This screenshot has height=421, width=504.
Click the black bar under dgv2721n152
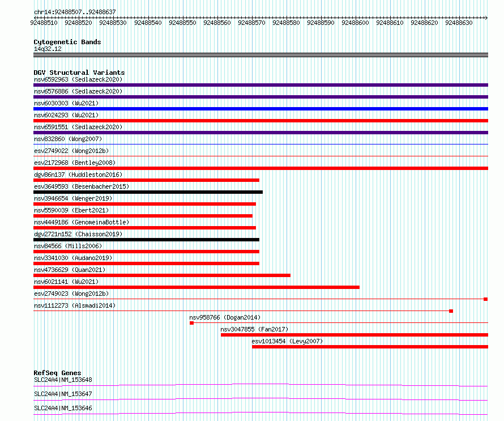(146, 240)
